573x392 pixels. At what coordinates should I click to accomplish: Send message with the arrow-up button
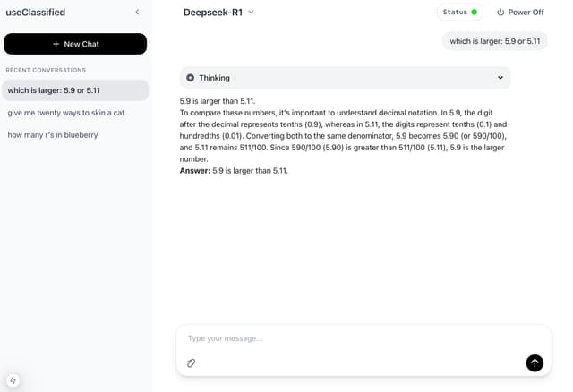click(535, 362)
